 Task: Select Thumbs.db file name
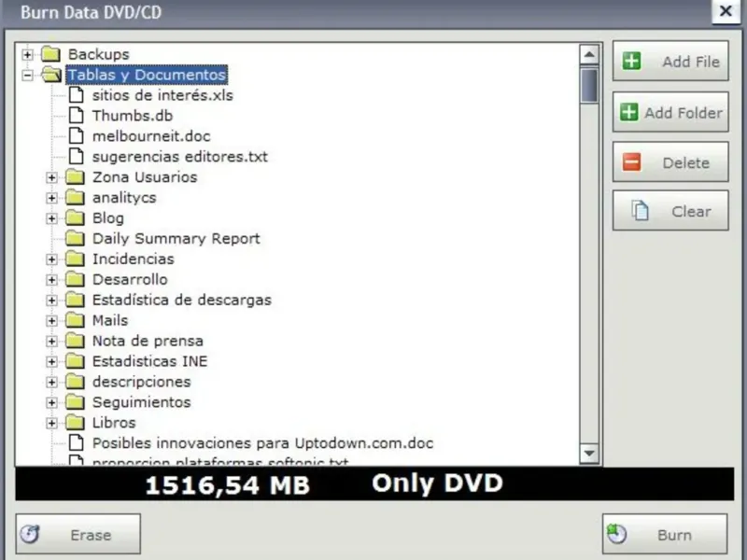click(133, 116)
